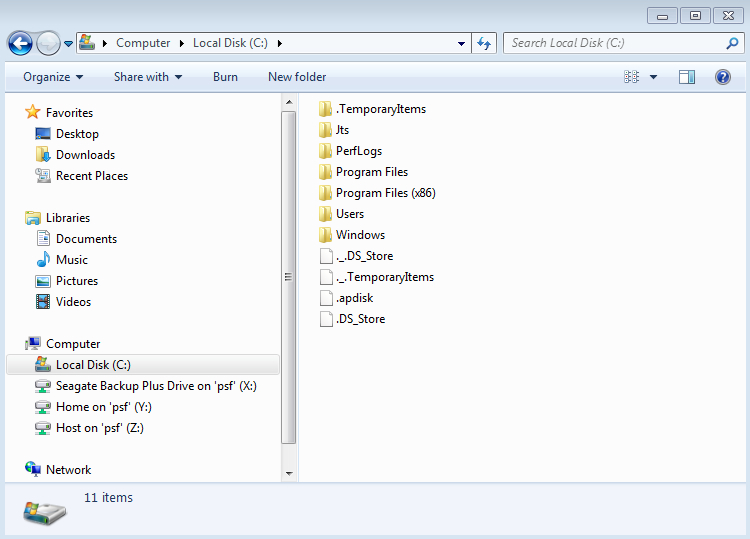The height and width of the screenshot is (539, 750).
Task: Select the Program Files (x86) folder icon
Action: (325, 193)
